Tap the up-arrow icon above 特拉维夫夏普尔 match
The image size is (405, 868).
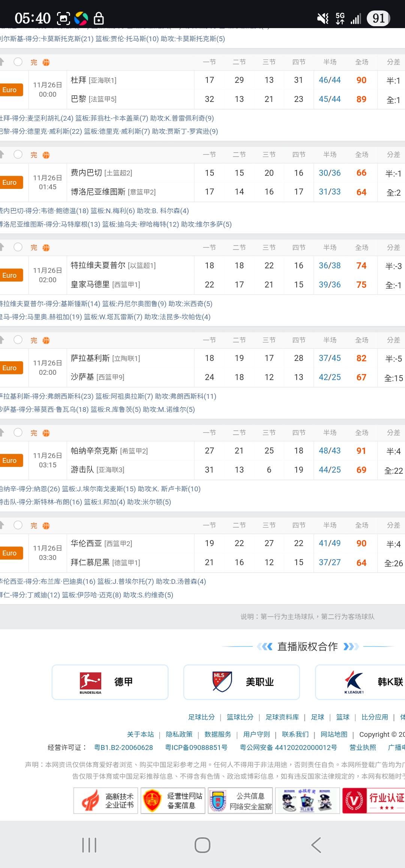click(x=2, y=247)
